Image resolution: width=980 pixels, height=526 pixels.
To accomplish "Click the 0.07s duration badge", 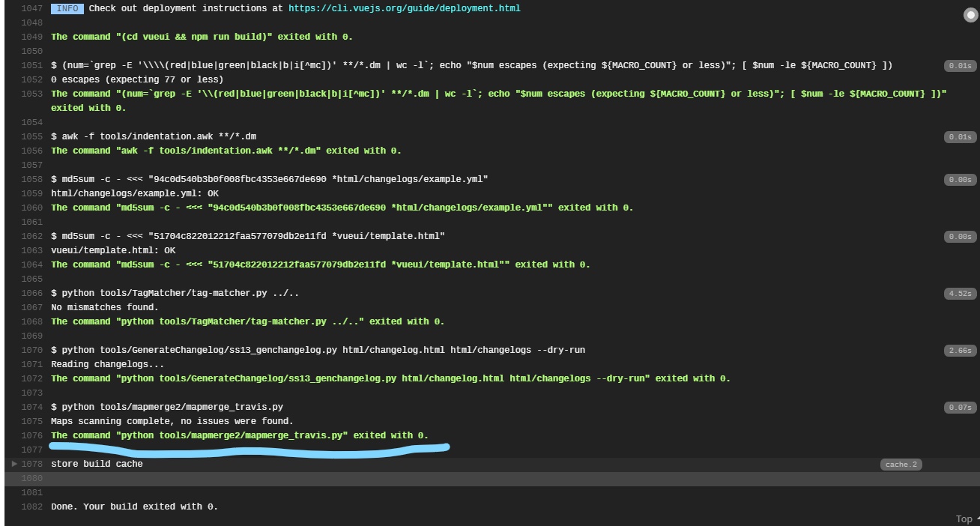I will (960, 408).
